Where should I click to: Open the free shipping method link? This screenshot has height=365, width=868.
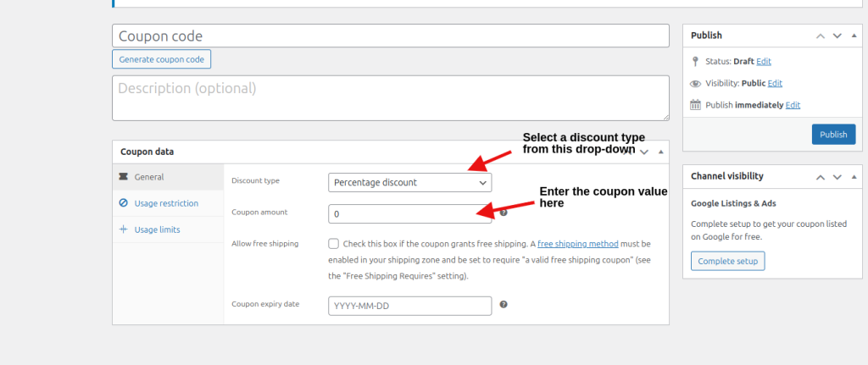pos(578,243)
